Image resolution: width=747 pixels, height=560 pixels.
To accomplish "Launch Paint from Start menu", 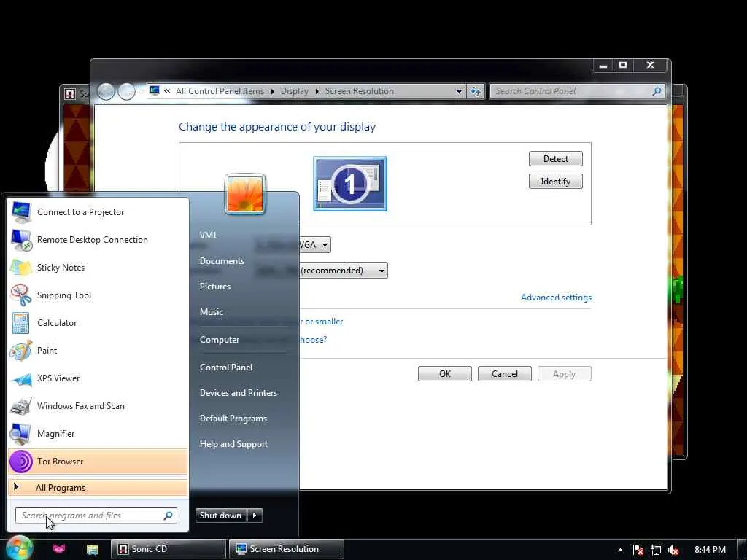I will pyautogui.click(x=98, y=351).
